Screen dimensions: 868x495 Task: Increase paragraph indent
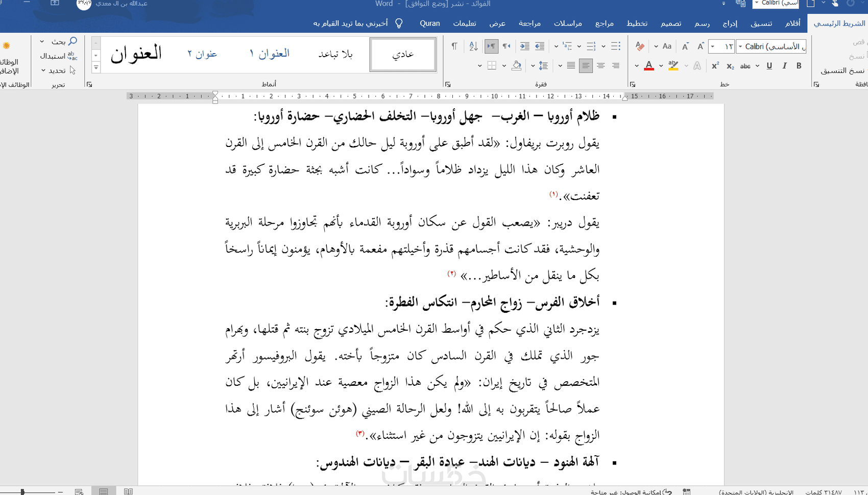pos(524,46)
